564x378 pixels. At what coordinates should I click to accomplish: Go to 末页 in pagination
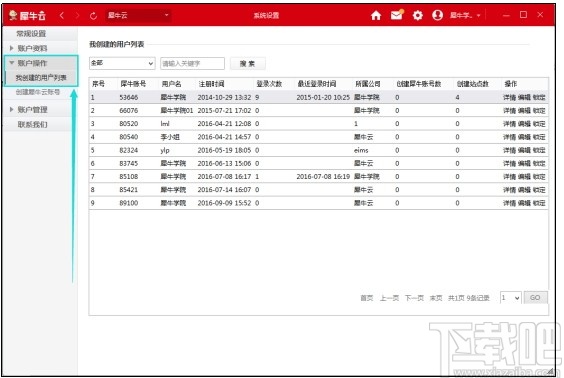coord(436,298)
